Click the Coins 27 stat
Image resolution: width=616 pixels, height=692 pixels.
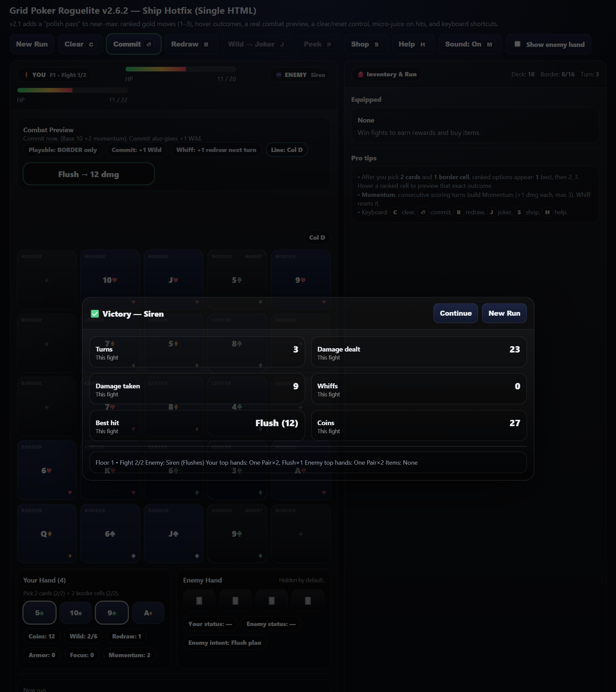point(419,426)
